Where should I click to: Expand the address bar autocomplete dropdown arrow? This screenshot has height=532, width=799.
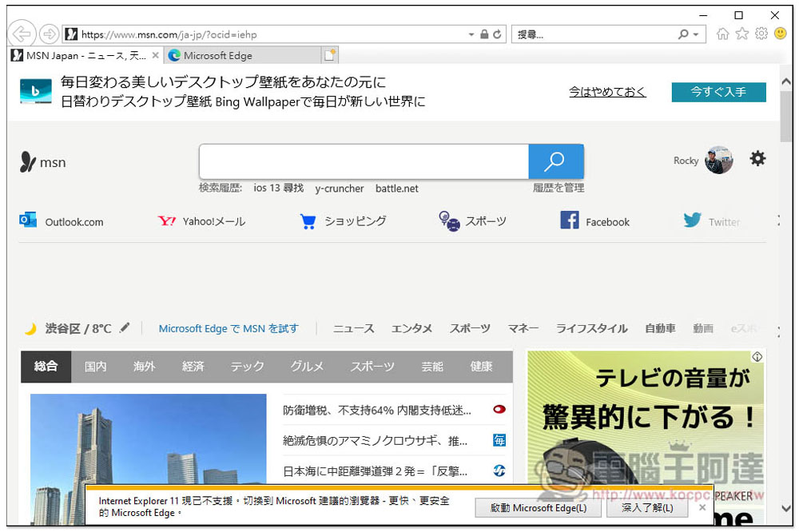point(471,34)
